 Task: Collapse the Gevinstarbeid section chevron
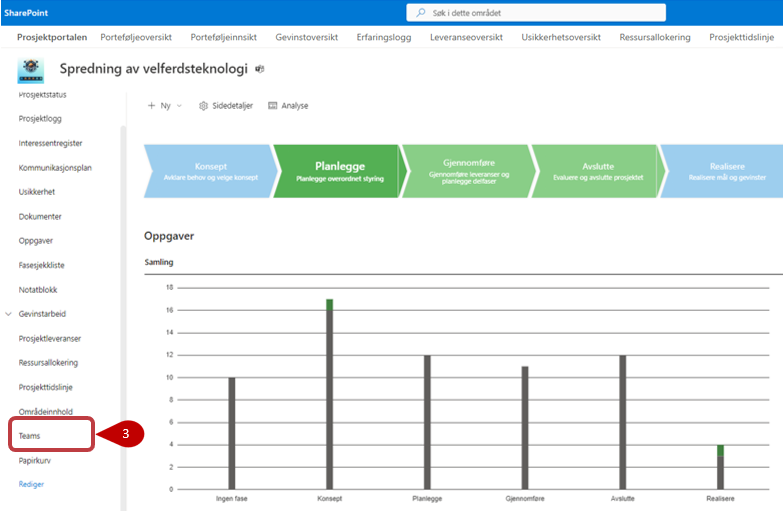9,314
